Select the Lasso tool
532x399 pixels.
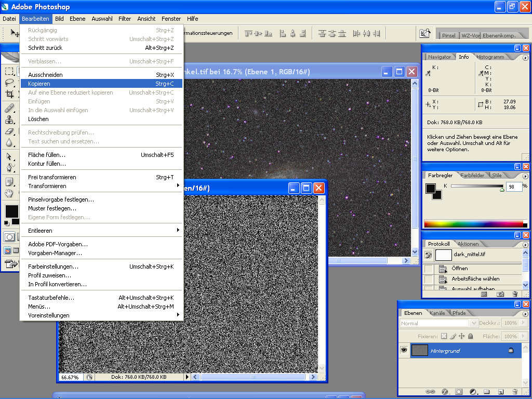pyautogui.click(x=9, y=83)
